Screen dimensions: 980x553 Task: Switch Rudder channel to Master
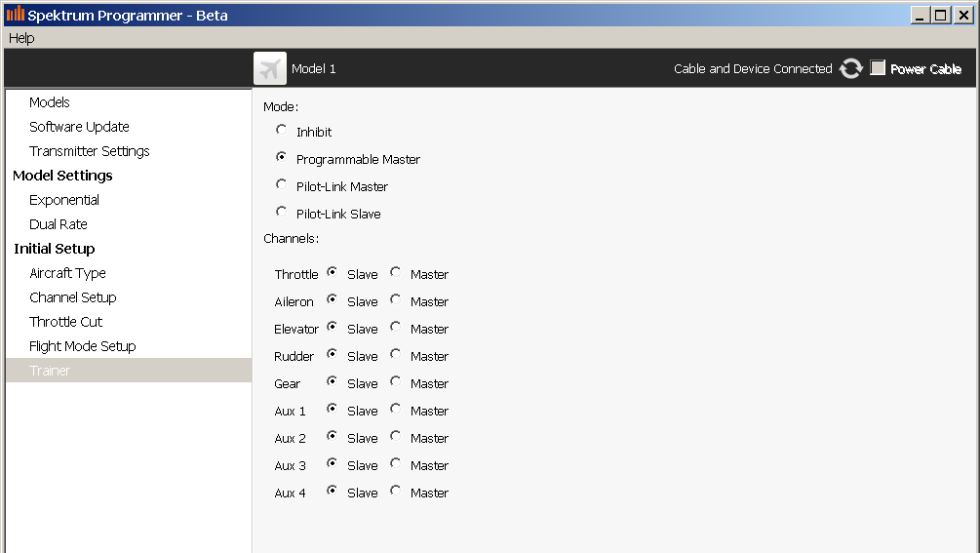[395, 355]
